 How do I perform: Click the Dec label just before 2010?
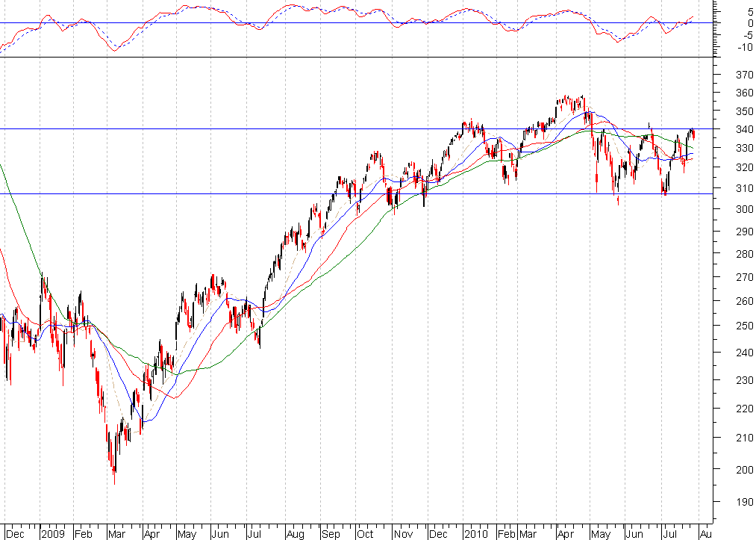(438, 534)
